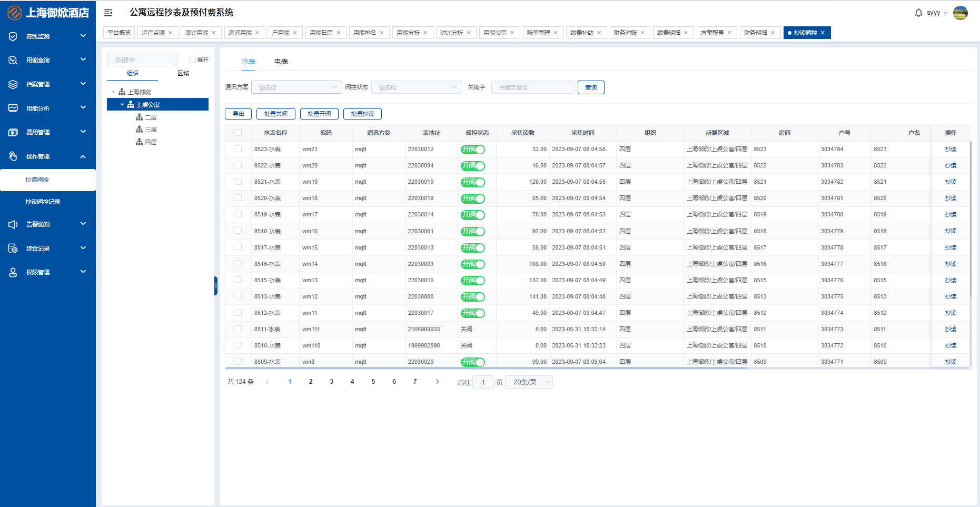Click the sidebar collapse hamburger icon
Viewport: 980px width, 507px height.
[x=108, y=13]
